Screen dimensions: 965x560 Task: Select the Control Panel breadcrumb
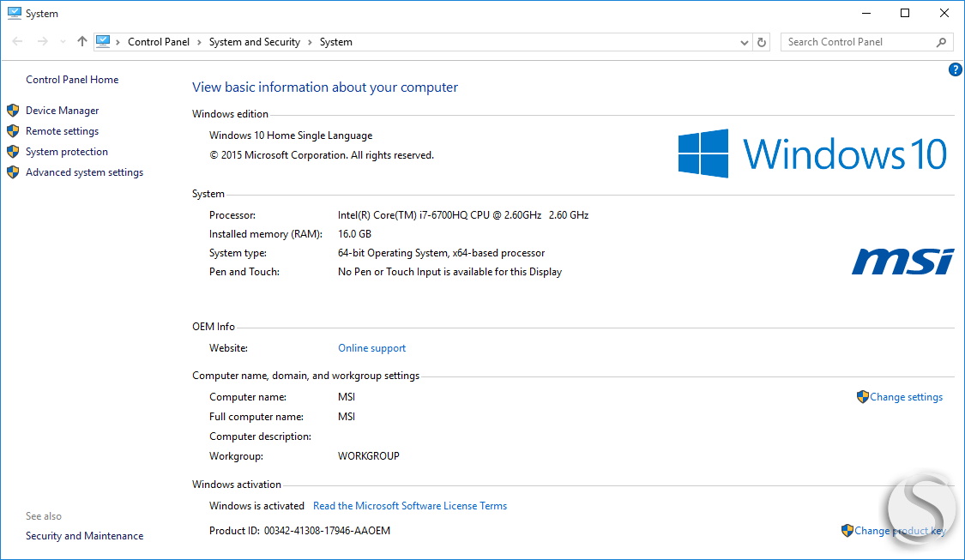click(159, 42)
